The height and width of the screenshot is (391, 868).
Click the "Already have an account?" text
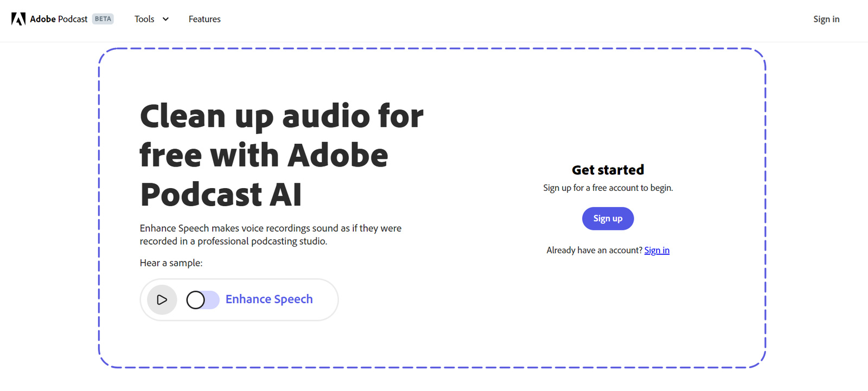594,250
